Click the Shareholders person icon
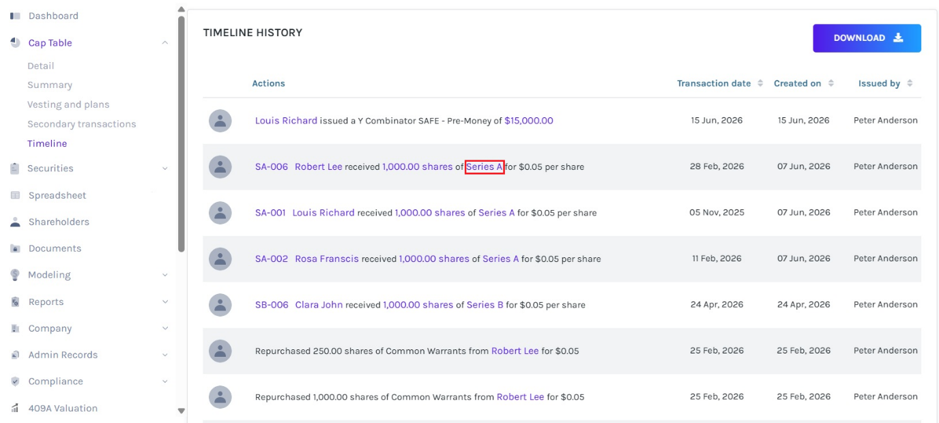Image resolution: width=939 pixels, height=423 pixels. point(16,222)
